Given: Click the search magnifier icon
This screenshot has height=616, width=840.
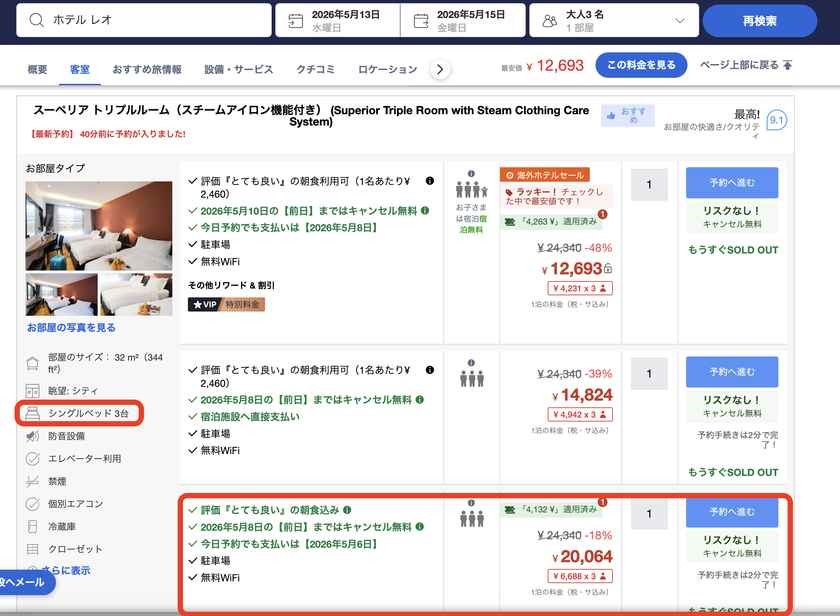Looking at the screenshot, I should (36, 20).
